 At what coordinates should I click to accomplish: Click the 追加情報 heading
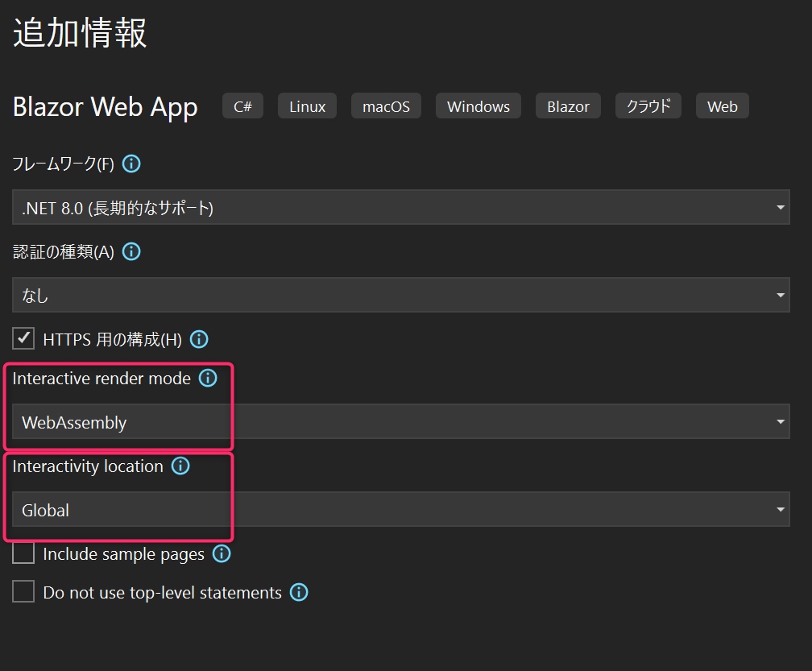pyautogui.click(x=80, y=32)
